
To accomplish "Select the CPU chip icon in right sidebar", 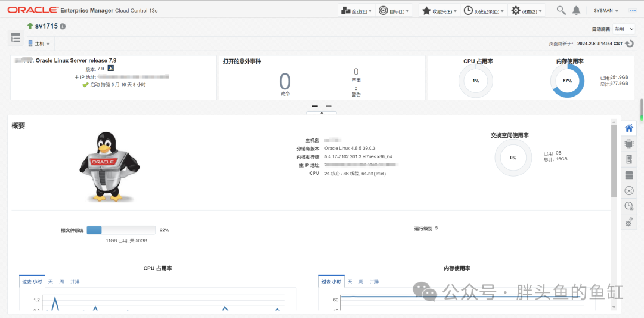I will coord(629,144).
